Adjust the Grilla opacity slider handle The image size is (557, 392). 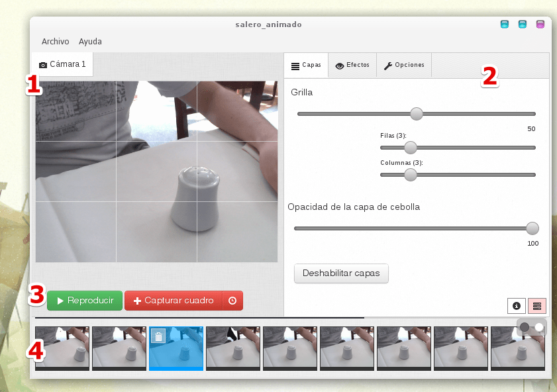[417, 114]
